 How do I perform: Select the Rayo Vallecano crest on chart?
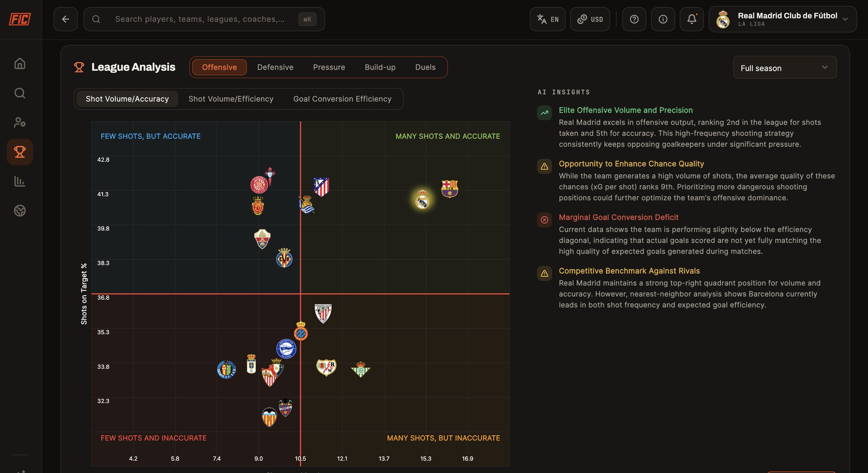coord(326,367)
